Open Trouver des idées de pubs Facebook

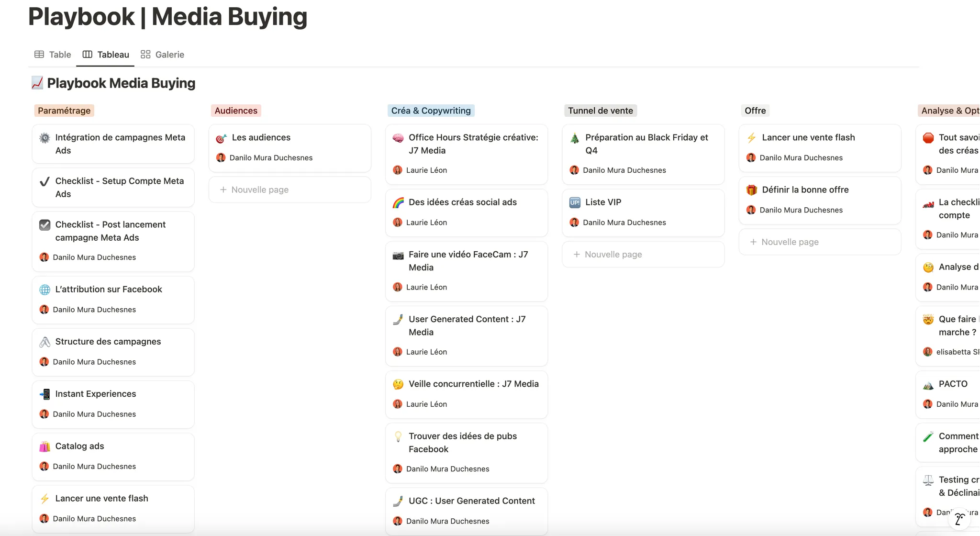click(467, 453)
